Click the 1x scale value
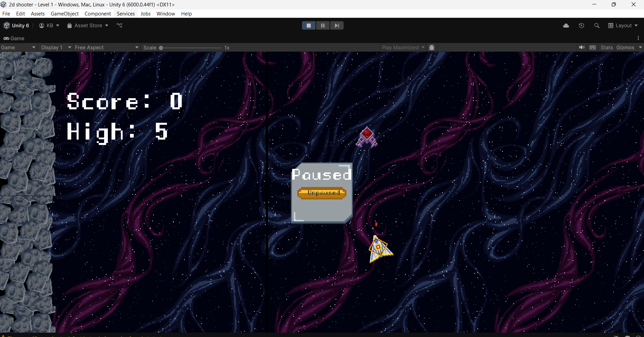Image resolution: width=644 pixels, height=337 pixels. tap(227, 48)
